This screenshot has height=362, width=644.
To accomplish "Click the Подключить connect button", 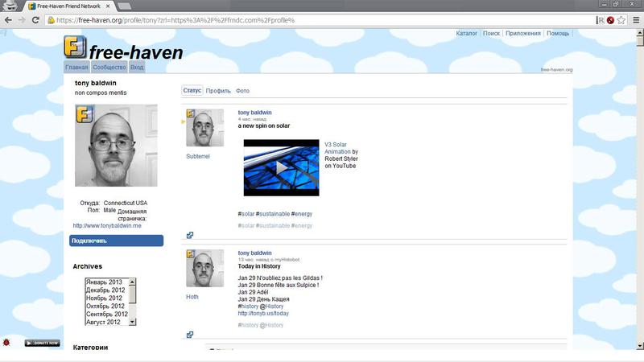I will coord(116,241).
